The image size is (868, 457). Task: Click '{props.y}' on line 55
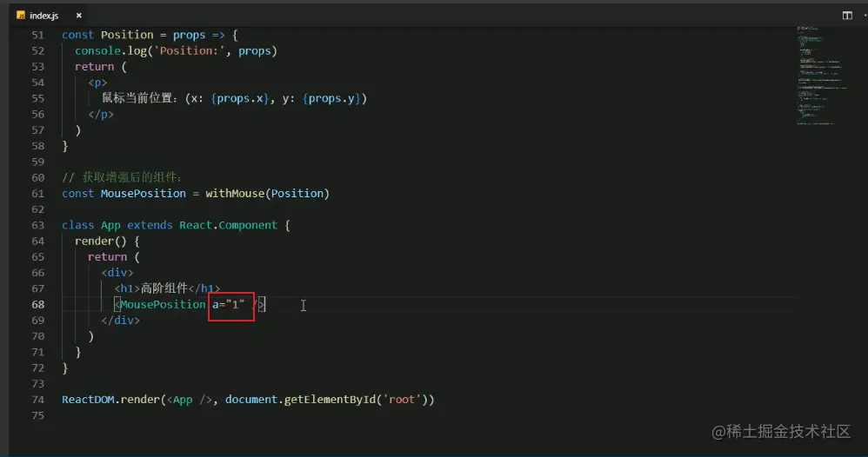click(331, 98)
